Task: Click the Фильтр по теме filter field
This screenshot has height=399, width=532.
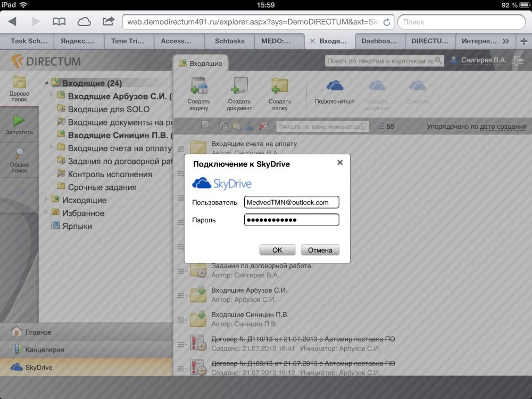Action: (x=322, y=127)
